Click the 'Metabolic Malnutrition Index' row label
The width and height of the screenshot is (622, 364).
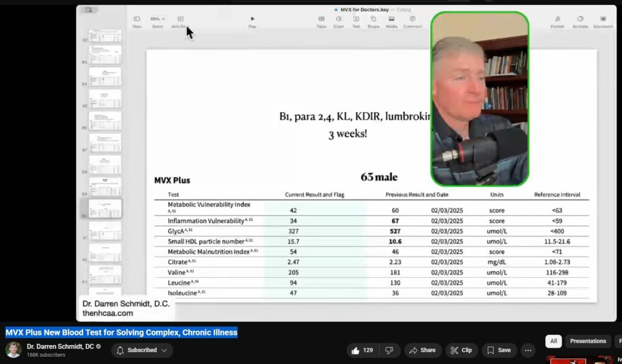(209, 252)
